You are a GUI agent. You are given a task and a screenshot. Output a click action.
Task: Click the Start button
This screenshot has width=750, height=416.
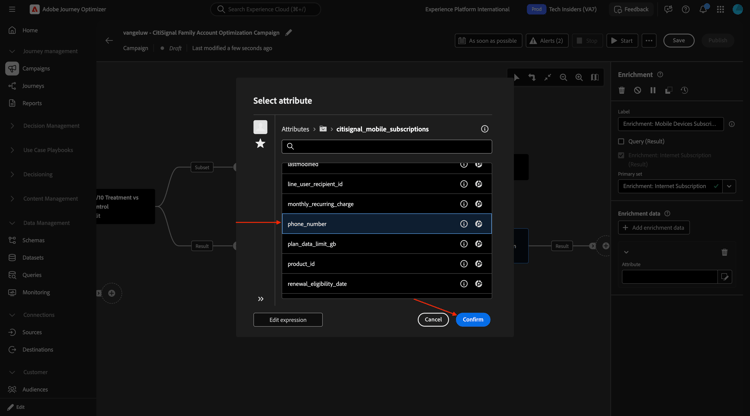(622, 41)
